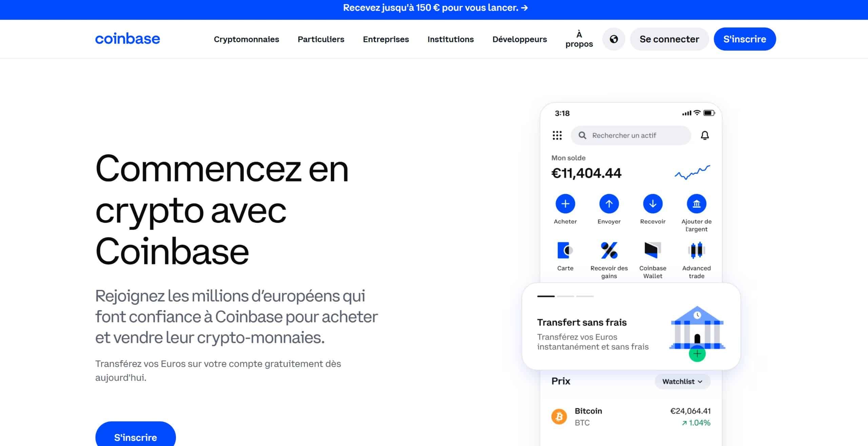868x446 pixels.
Task: Select the Recevoir des gains percent icon
Action: click(x=609, y=250)
